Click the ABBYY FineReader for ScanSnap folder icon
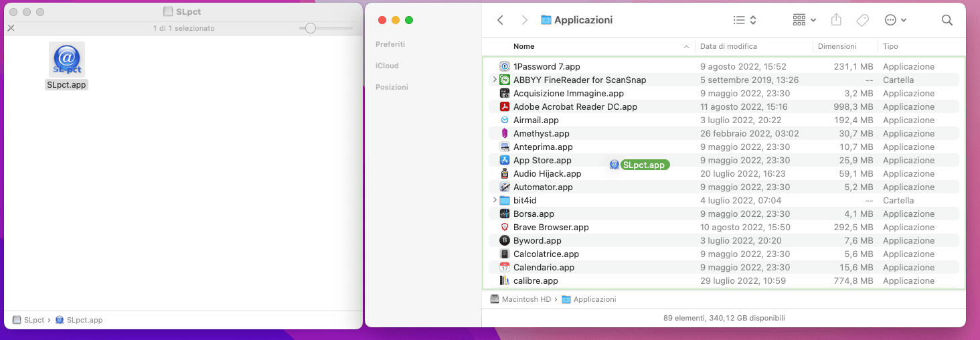This screenshot has height=340, width=980. tap(505, 80)
